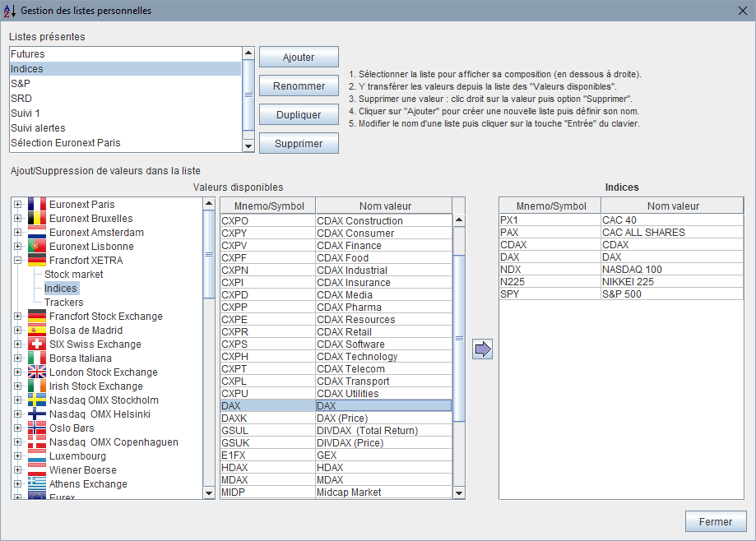This screenshot has height=541, width=756.
Task: Click the available values table scroll up arrow
Action: pos(459,220)
